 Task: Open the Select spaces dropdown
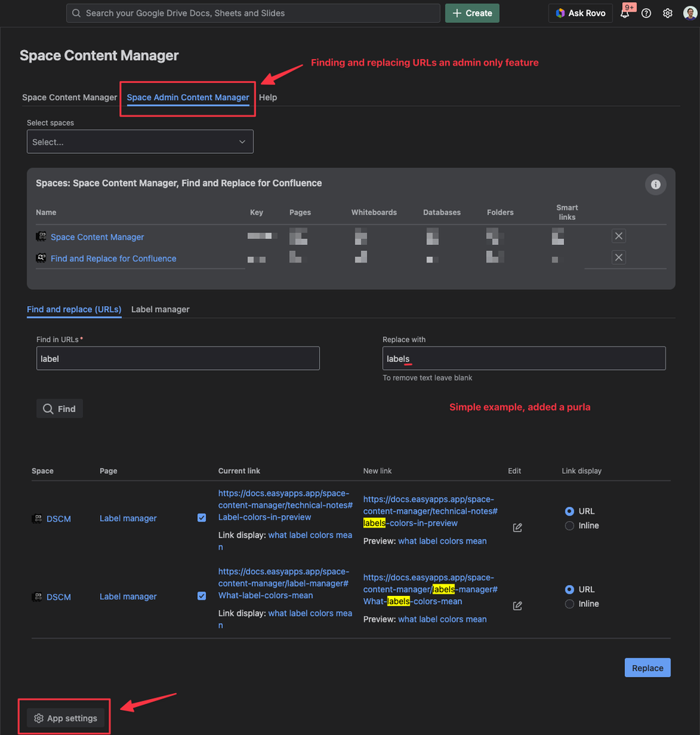coord(140,141)
